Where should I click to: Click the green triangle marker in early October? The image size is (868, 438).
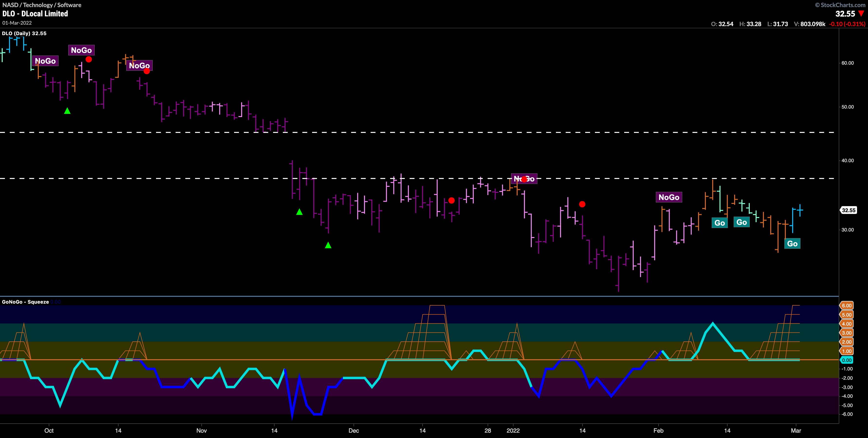[x=67, y=111]
